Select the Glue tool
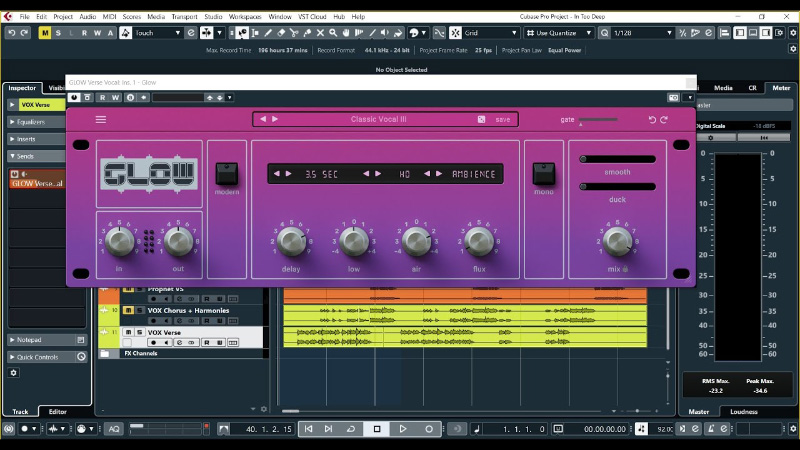Image resolution: width=800 pixels, height=450 pixels. pos(307,33)
